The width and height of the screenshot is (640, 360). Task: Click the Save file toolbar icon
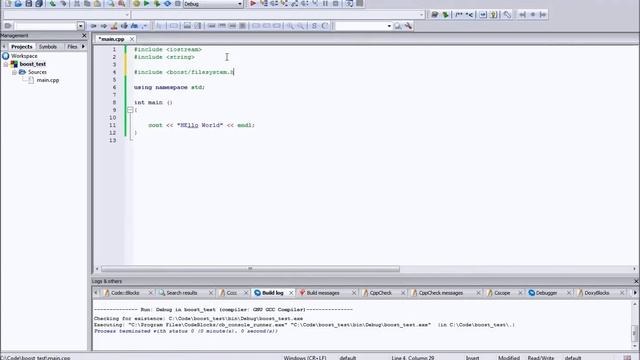(x=29, y=3)
